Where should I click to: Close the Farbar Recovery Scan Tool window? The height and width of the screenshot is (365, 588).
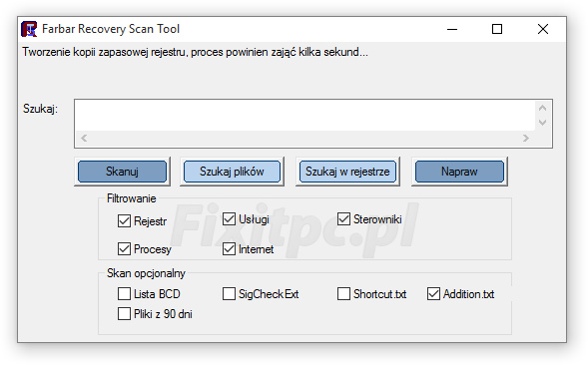[543, 29]
